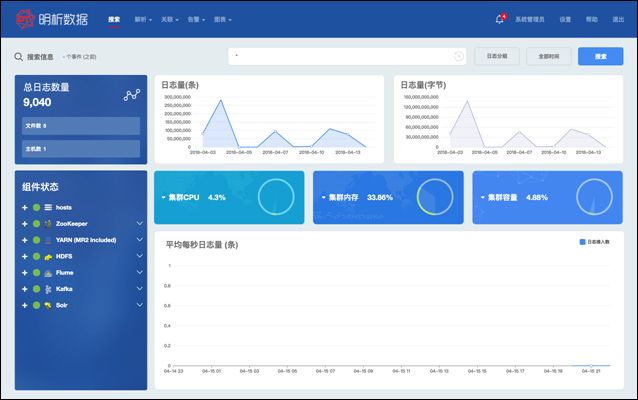Expand the ZooKeeper row chevron
This screenshot has height=400, width=638.
point(140,223)
